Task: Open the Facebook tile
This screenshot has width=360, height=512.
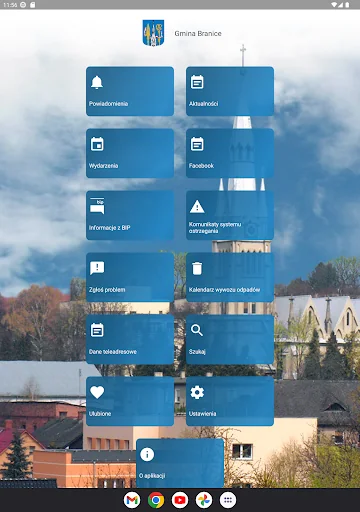Action: coord(230,153)
